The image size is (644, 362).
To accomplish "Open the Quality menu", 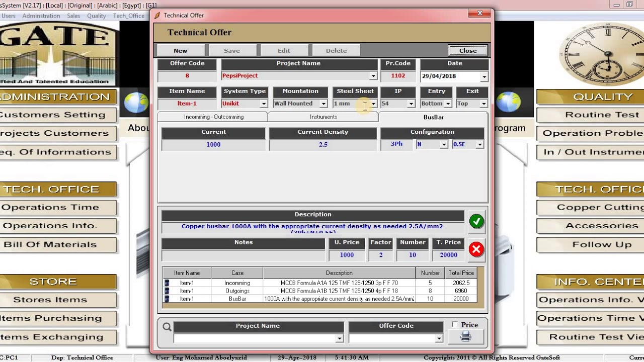I will click(x=97, y=16).
